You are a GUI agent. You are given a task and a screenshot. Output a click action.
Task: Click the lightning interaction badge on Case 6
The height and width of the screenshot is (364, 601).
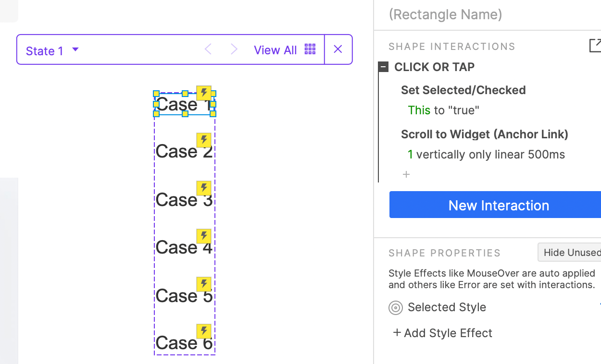pos(204,331)
